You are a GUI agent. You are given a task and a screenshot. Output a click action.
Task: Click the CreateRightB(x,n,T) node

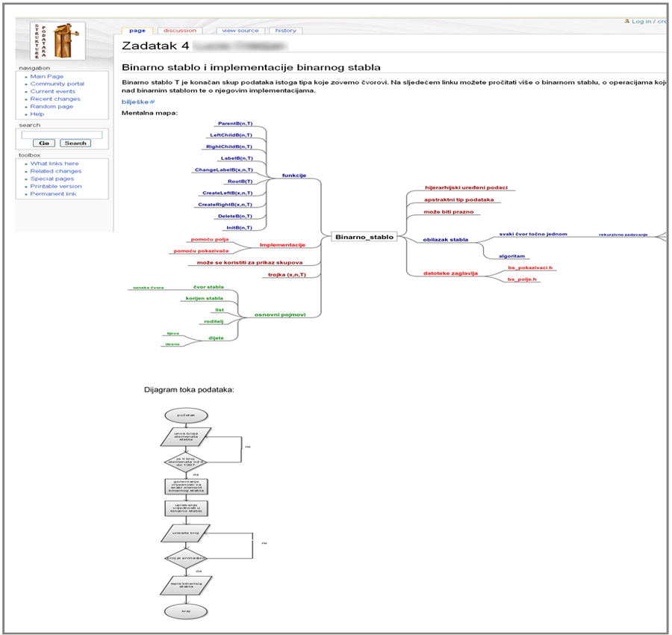coord(225,205)
